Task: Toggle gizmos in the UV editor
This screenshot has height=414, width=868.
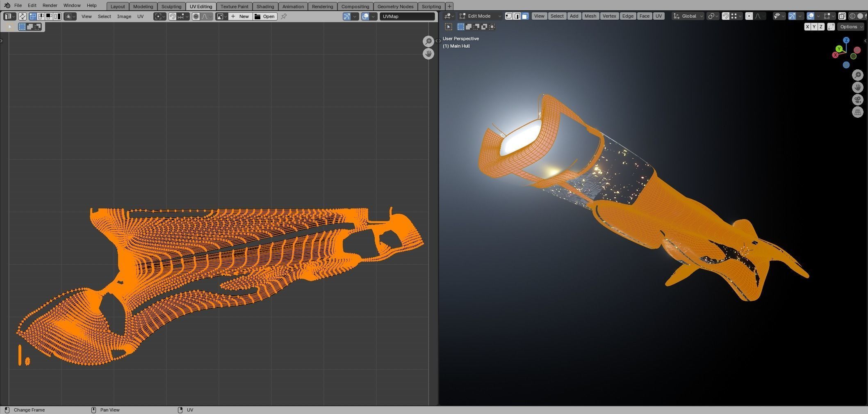Action: [x=347, y=16]
